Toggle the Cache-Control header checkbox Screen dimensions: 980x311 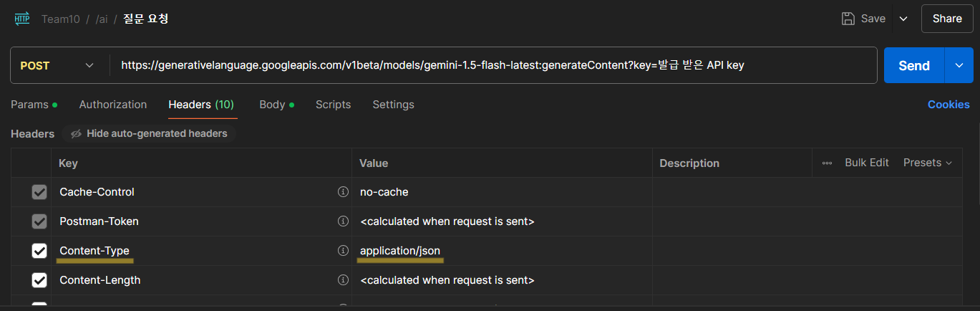click(39, 192)
